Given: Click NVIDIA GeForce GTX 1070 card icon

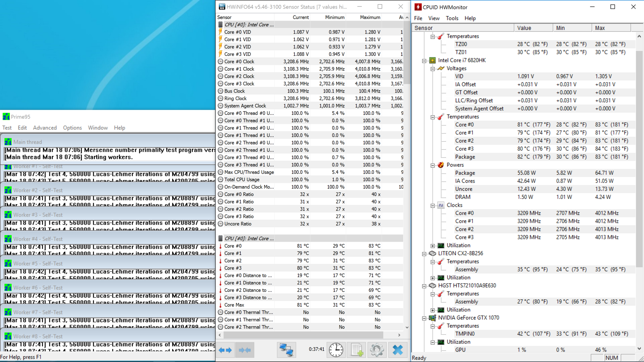Looking at the screenshot, I should (x=433, y=318).
